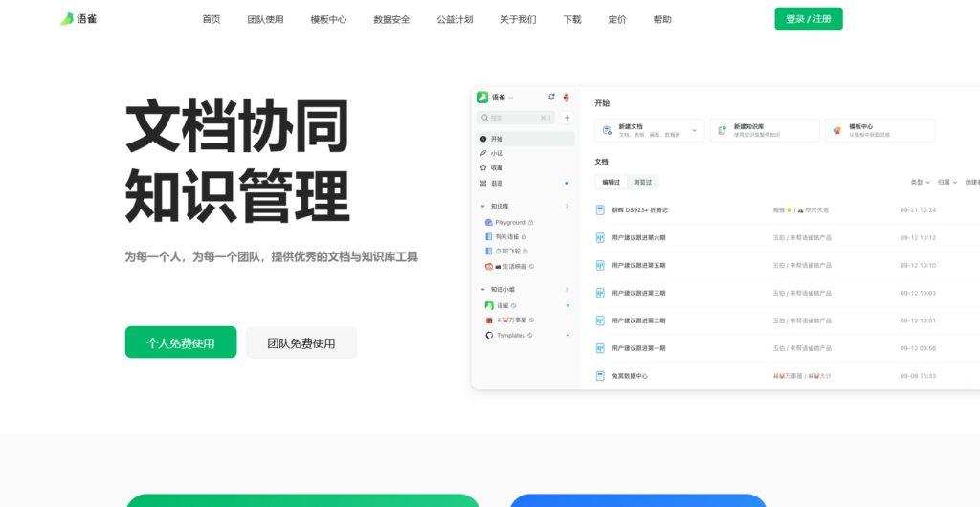Click the timestamp 09-21 10:24

[x=918, y=210]
